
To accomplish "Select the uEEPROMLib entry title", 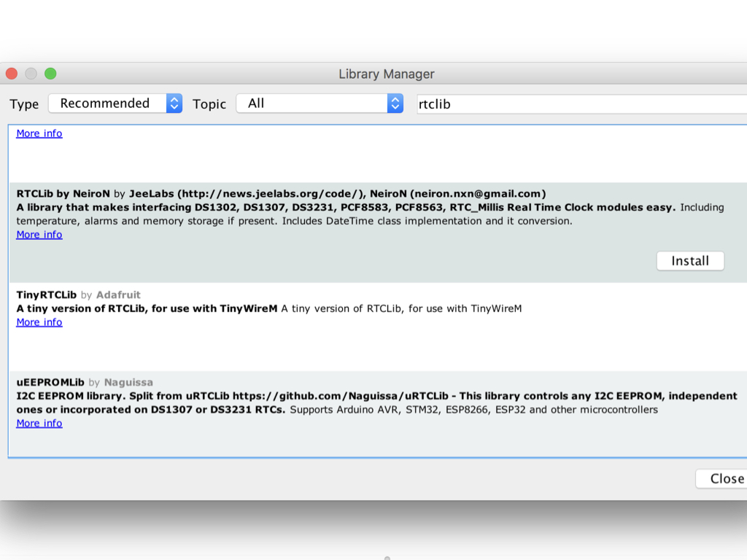I will pos(50,382).
